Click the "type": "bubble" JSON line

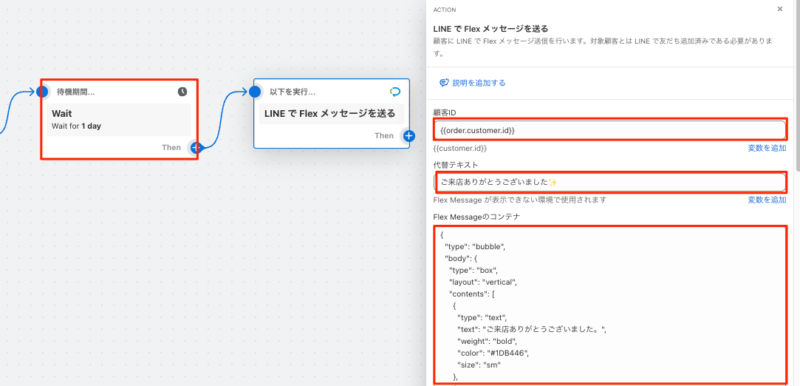474,247
